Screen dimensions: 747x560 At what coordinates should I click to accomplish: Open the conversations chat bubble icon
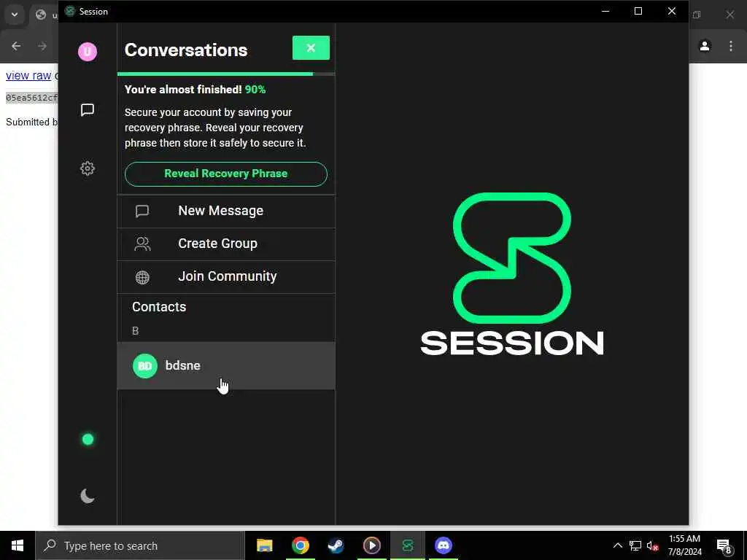coord(88,110)
